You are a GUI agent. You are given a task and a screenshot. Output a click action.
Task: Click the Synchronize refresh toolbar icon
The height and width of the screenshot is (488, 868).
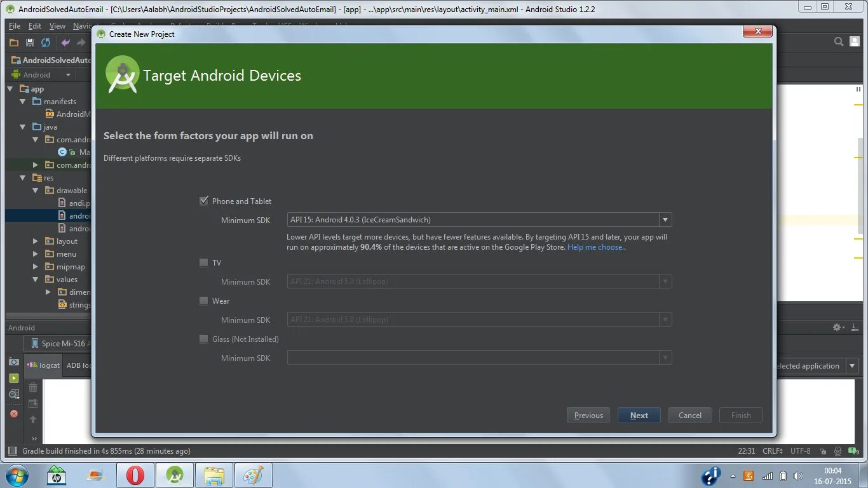tap(46, 43)
